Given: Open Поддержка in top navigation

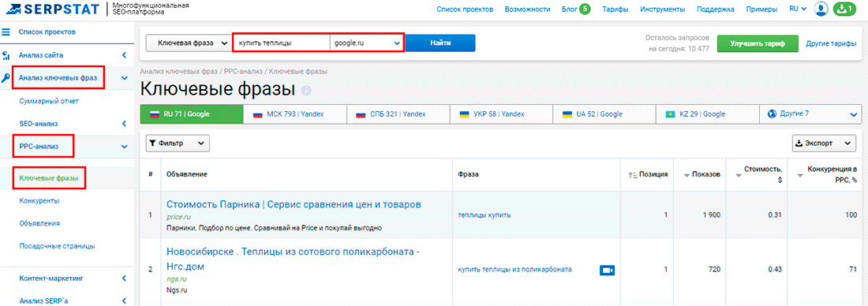Looking at the screenshot, I should pos(716,9).
